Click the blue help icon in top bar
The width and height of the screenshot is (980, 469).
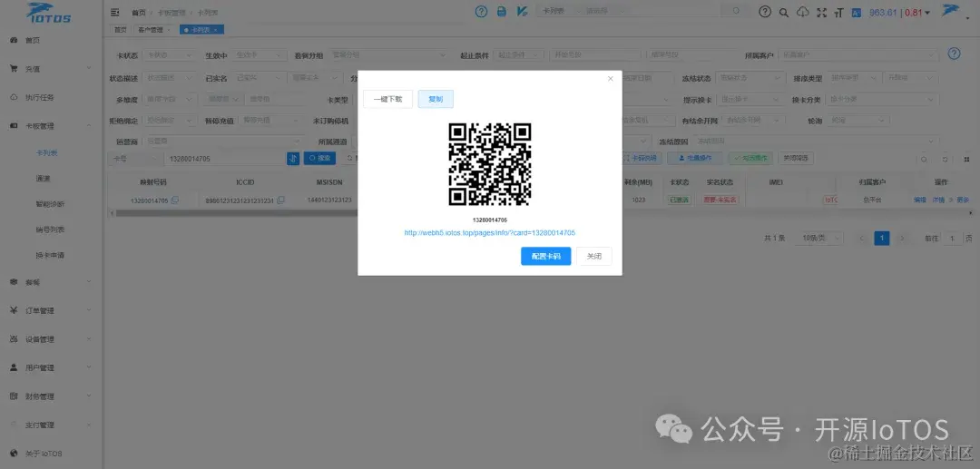(x=481, y=11)
